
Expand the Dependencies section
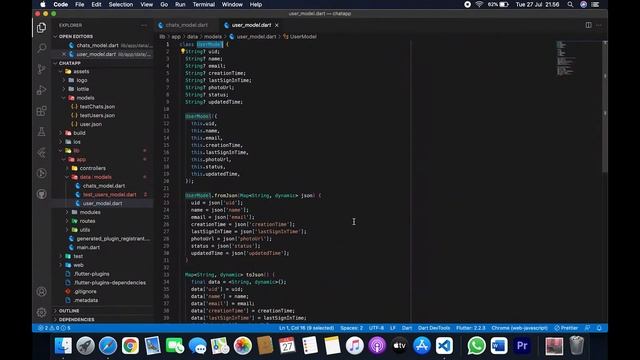(76, 320)
